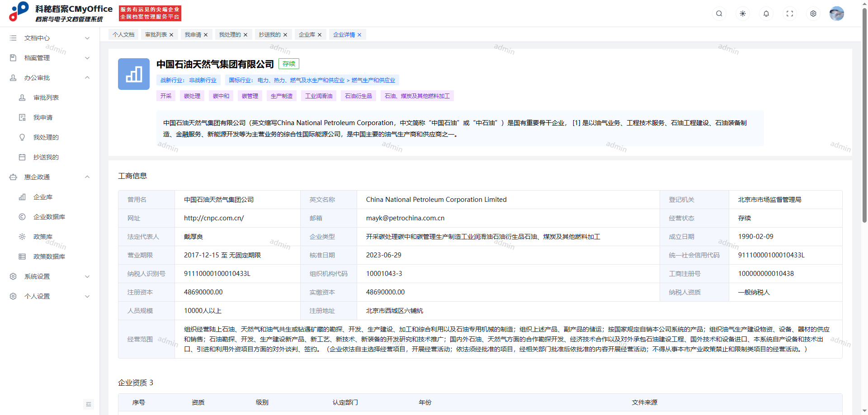Open 政策数据库 in sidebar
Viewport: 868px width, 415px height.
coord(50,256)
